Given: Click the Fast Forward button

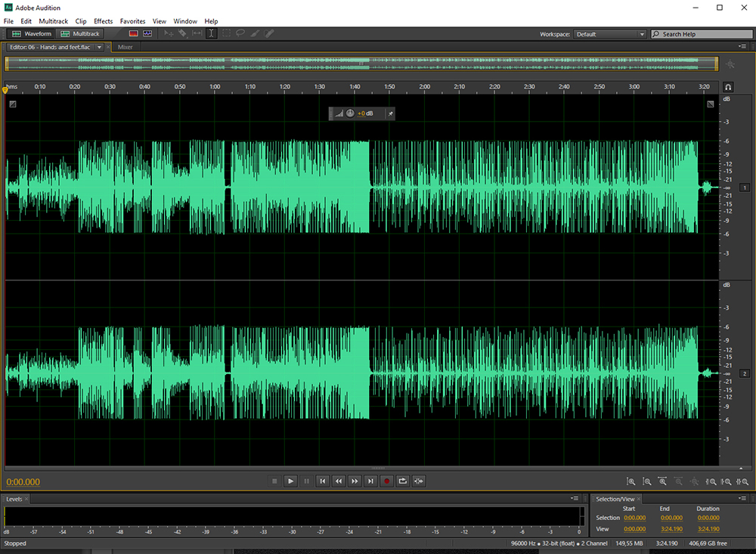Looking at the screenshot, I should tap(355, 481).
